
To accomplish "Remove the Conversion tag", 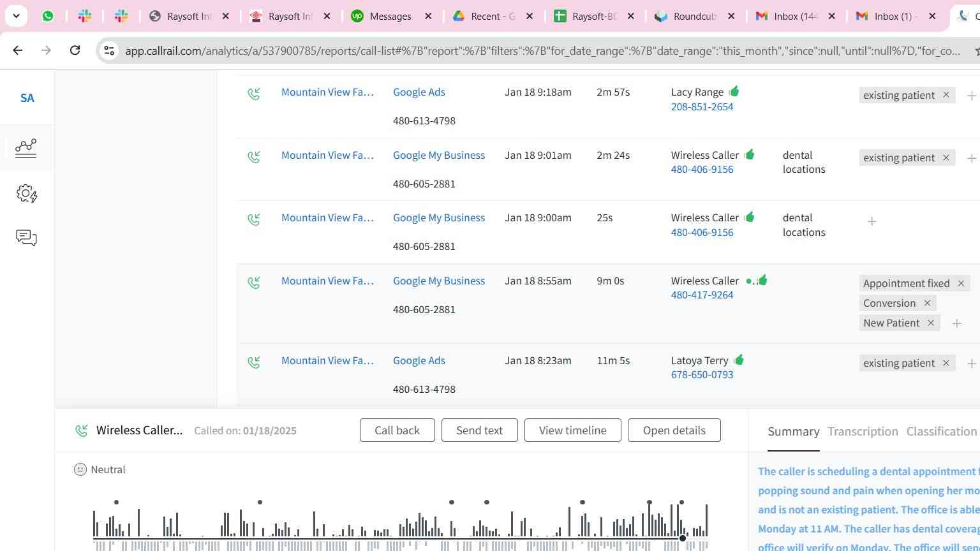I will pos(927,303).
